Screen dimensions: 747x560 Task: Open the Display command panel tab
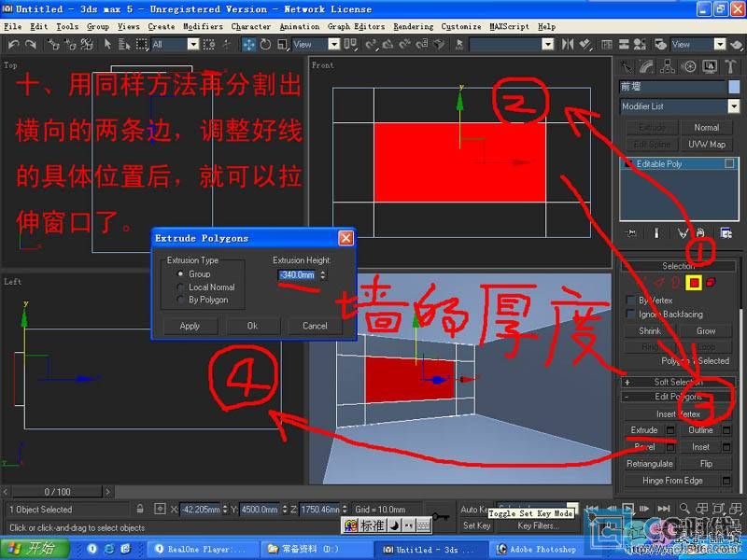coord(710,66)
